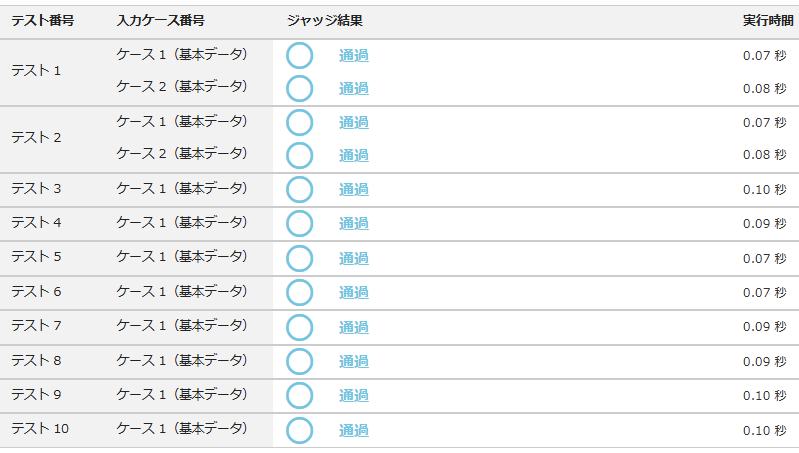Click the 0.10 秒 time for Test 9
Screen dimensions: 799x453
tap(764, 396)
